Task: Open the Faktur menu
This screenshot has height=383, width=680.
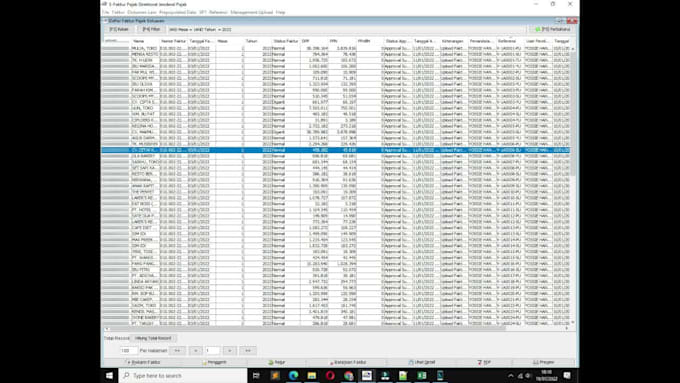Action: [118, 12]
